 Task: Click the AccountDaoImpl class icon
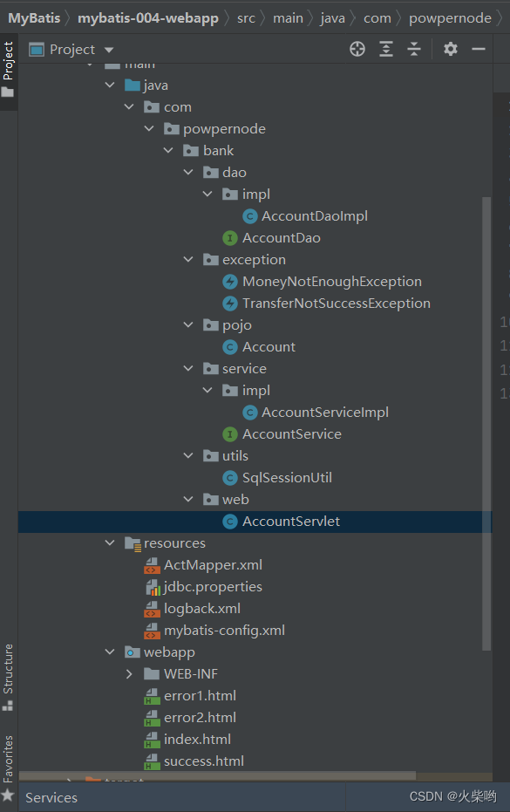tap(249, 216)
